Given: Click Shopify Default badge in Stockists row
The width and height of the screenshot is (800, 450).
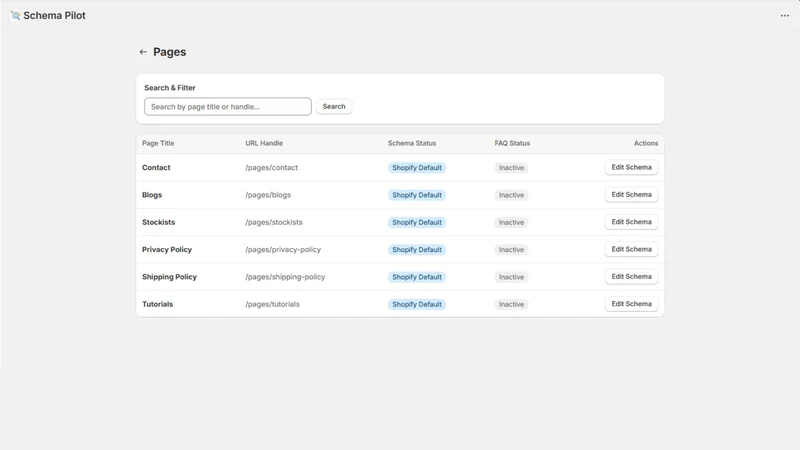Looking at the screenshot, I should click(417, 222).
